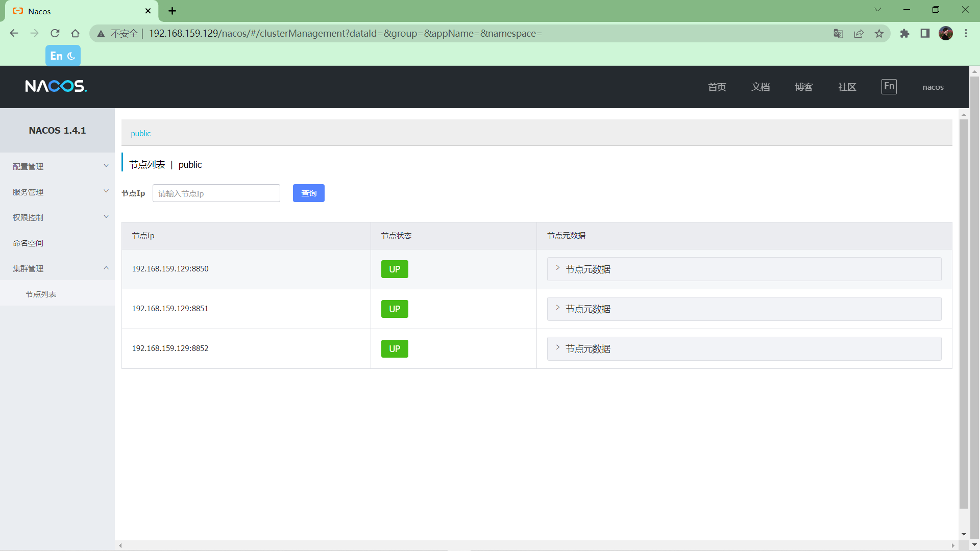Image resolution: width=980 pixels, height=551 pixels.
Task: Open the browser profile avatar
Action: 946,33
